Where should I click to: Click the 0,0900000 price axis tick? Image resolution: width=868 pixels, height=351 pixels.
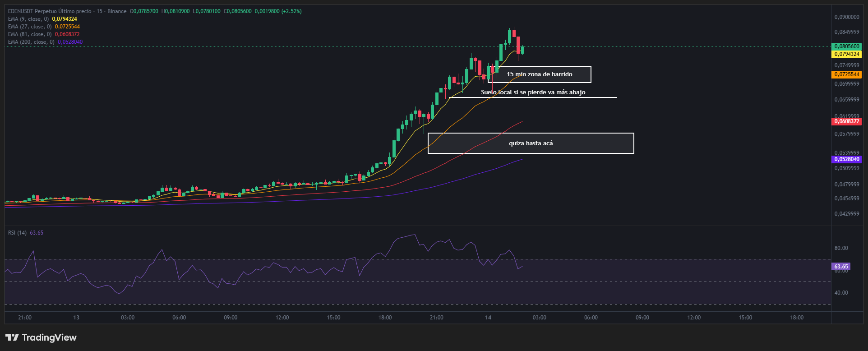click(847, 17)
